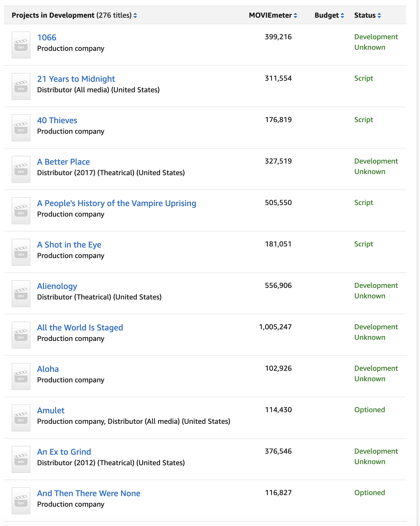Click the DEV icon for An Ex to Grind
The height and width of the screenshot is (526, 420).
point(21,459)
